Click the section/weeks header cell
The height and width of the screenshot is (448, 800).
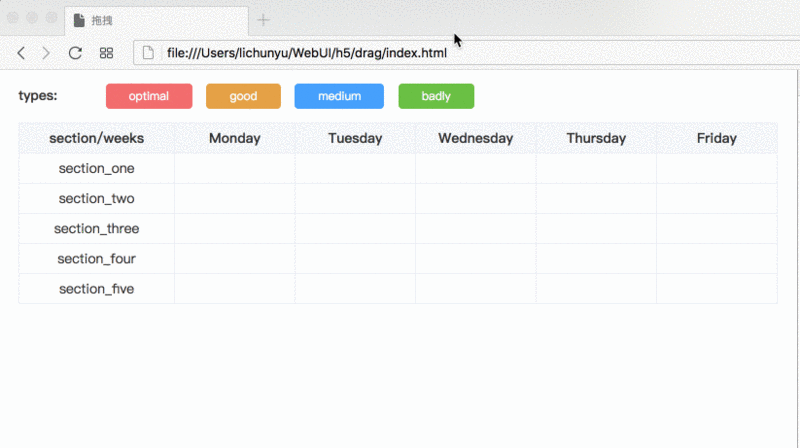tap(96, 138)
